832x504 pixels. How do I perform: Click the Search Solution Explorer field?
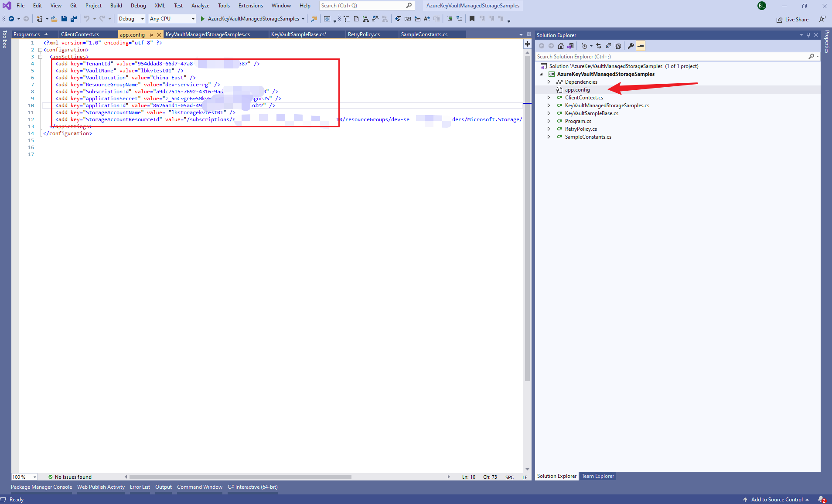tap(672, 57)
